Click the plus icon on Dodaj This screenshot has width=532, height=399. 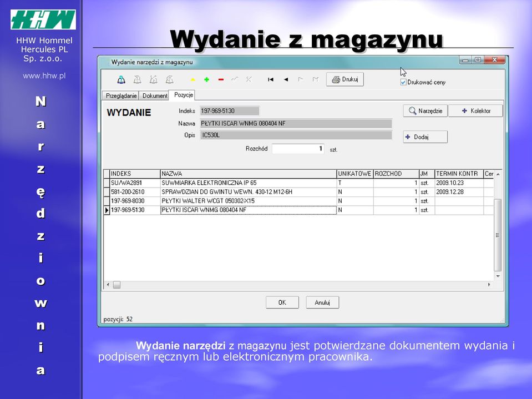pyautogui.click(x=408, y=137)
